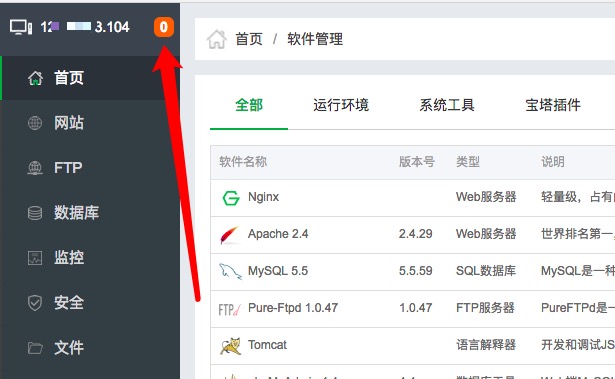Click the server monitor icon beside the IP address

(x=21, y=27)
